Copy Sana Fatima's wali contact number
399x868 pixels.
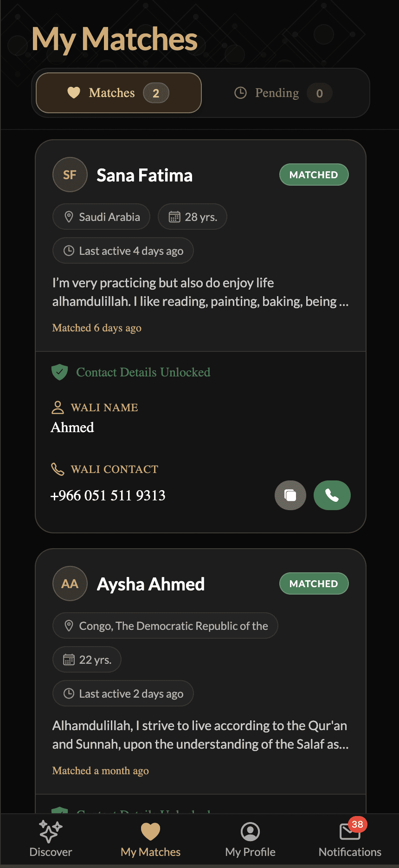(x=290, y=495)
